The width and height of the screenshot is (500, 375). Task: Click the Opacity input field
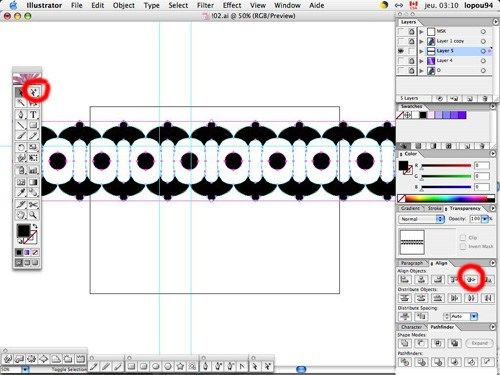pyautogui.click(x=475, y=219)
